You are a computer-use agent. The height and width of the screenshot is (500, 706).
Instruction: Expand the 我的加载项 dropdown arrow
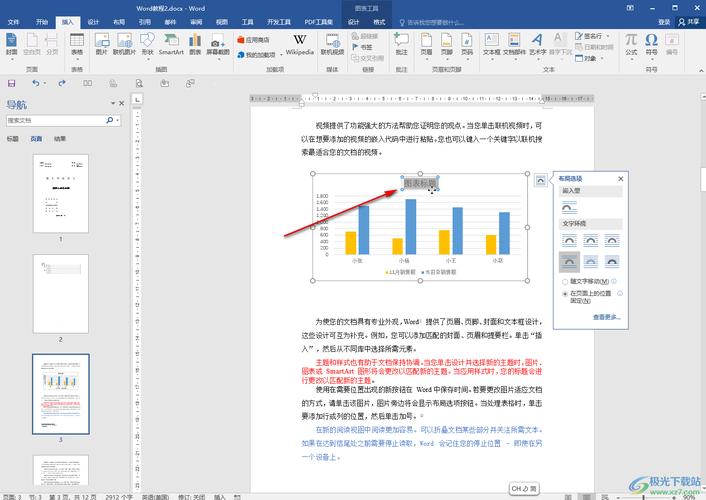pyautogui.click(x=281, y=55)
